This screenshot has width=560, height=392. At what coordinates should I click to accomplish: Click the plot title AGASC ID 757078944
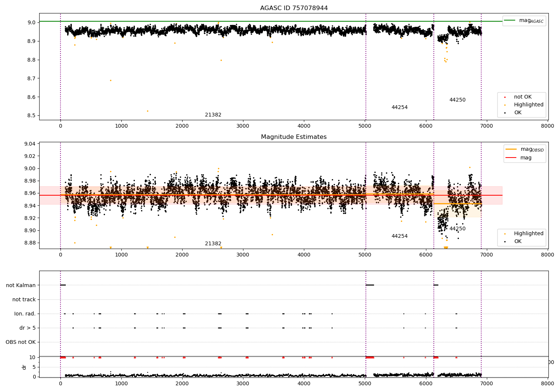pyautogui.click(x=294, y=8)
